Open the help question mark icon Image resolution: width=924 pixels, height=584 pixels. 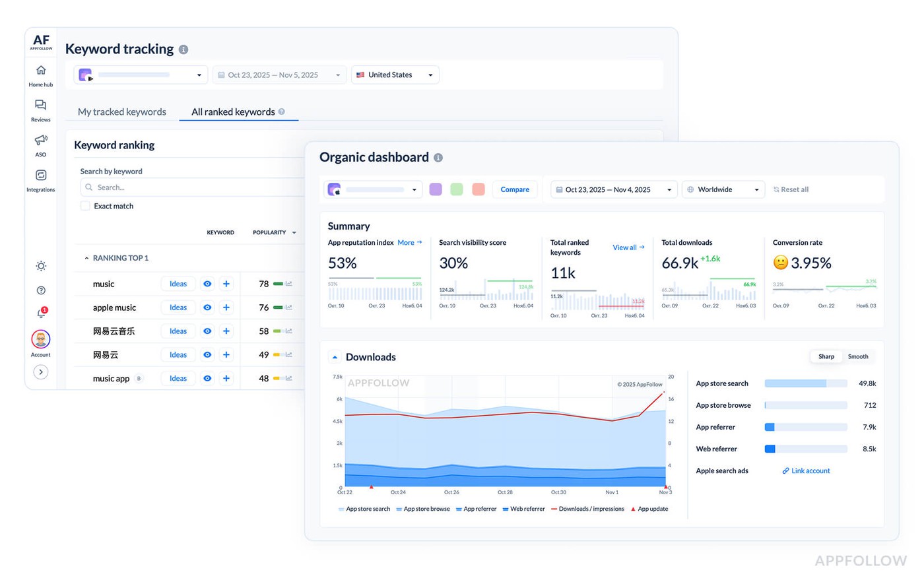41,290
